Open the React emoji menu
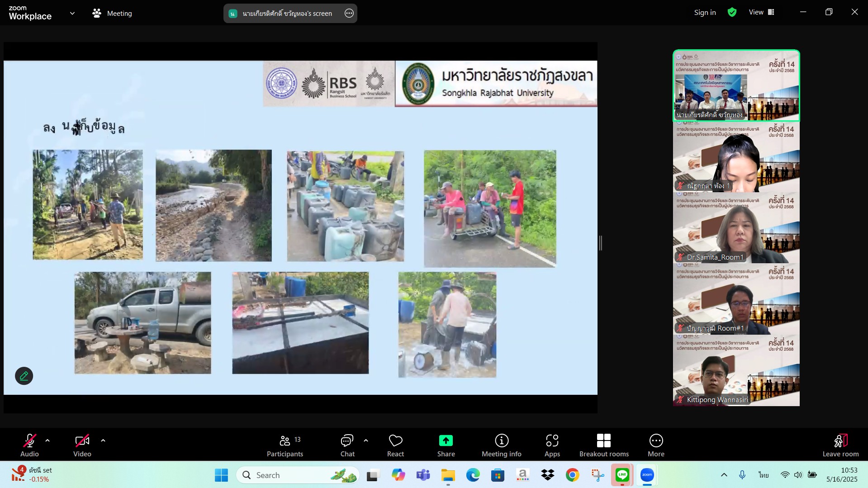868x488 pixels. 395,445
